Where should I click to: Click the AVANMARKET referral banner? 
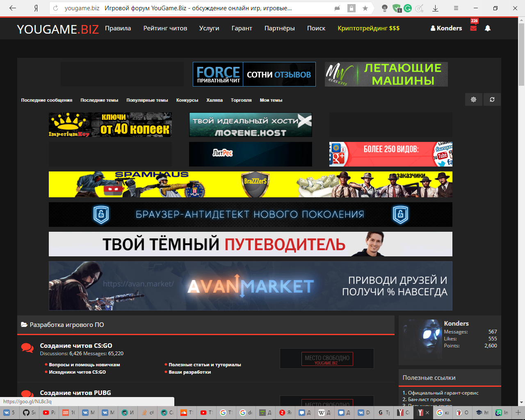tap(251, 286)
